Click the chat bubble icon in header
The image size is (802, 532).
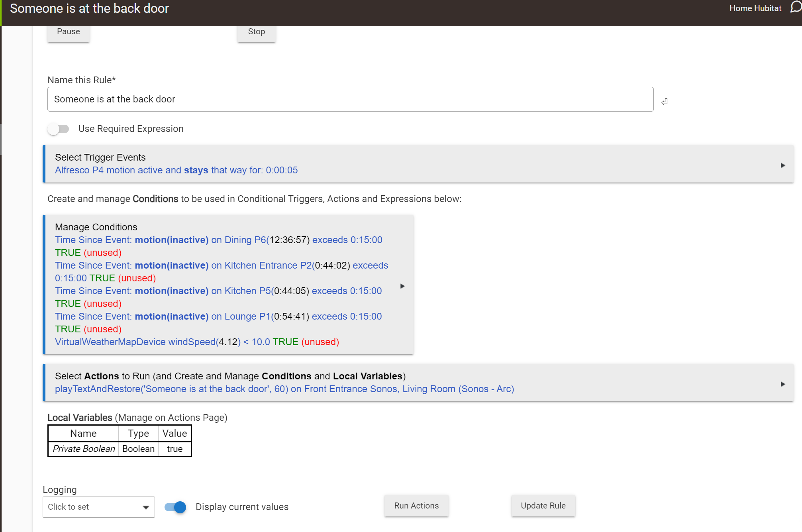coord(795,8)
